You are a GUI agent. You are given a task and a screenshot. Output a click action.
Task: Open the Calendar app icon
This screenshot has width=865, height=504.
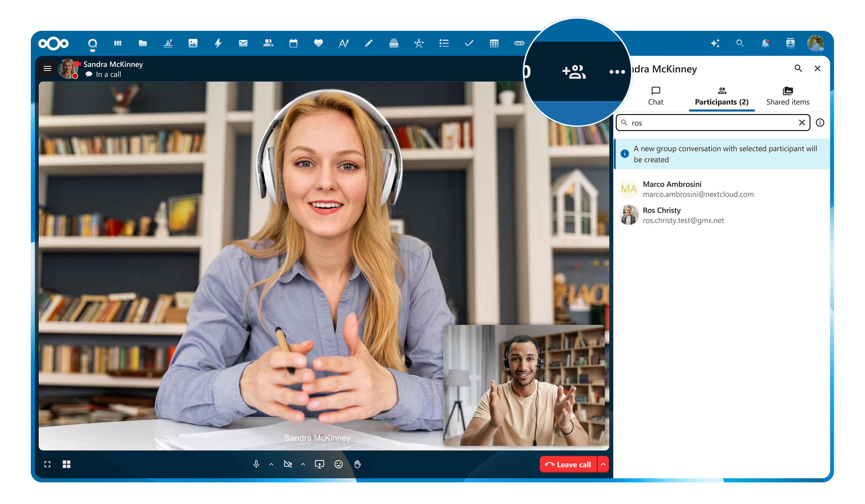pos(293,43)
